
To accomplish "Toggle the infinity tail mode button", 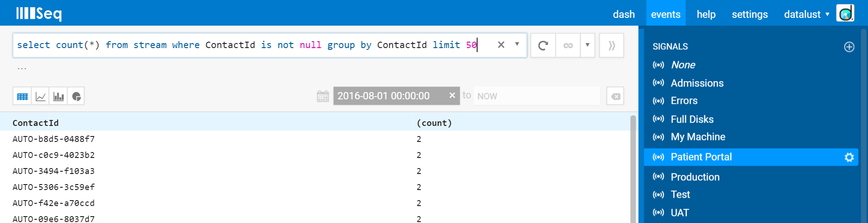I will (x=568, y=45).
